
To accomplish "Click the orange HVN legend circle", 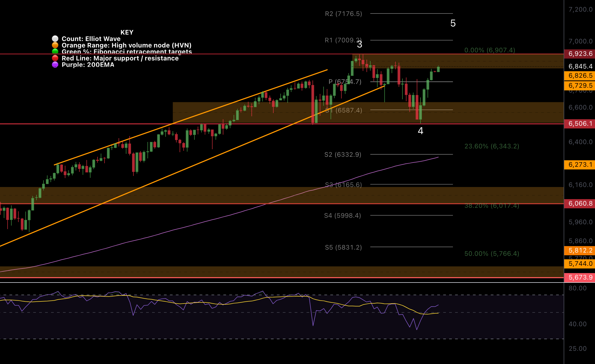I will [x=55, y=45].
